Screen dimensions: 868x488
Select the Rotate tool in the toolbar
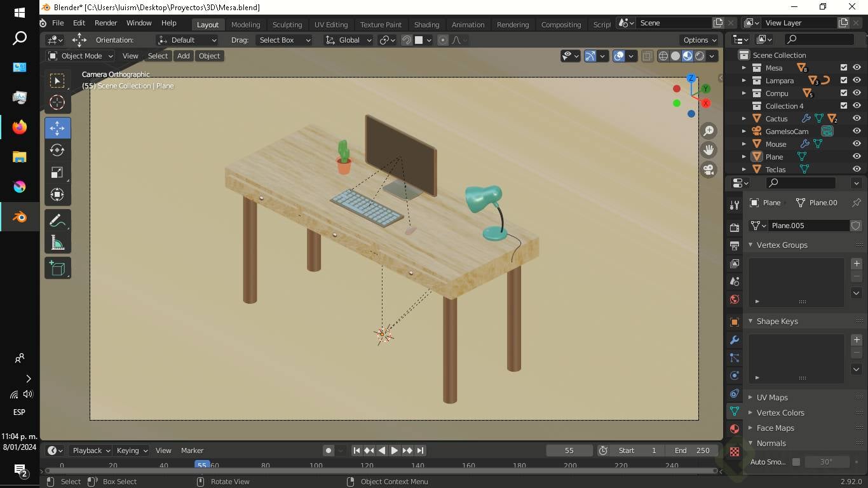[x=57, y=150]
